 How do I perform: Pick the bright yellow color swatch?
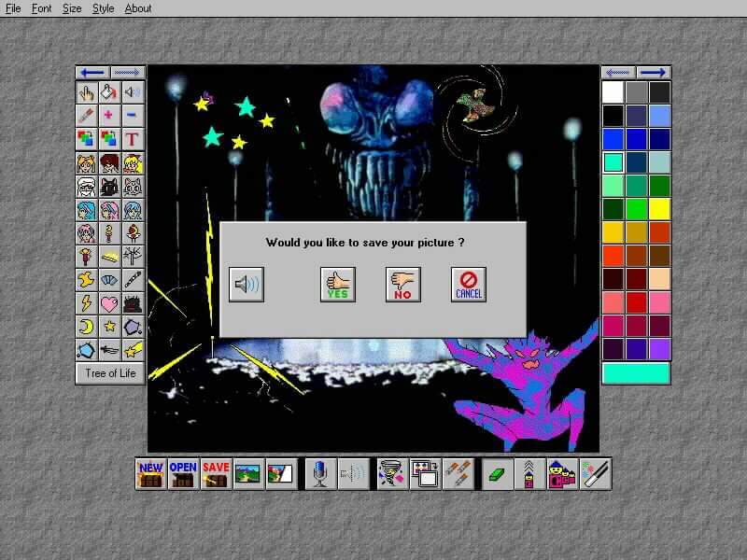[660, 209]
